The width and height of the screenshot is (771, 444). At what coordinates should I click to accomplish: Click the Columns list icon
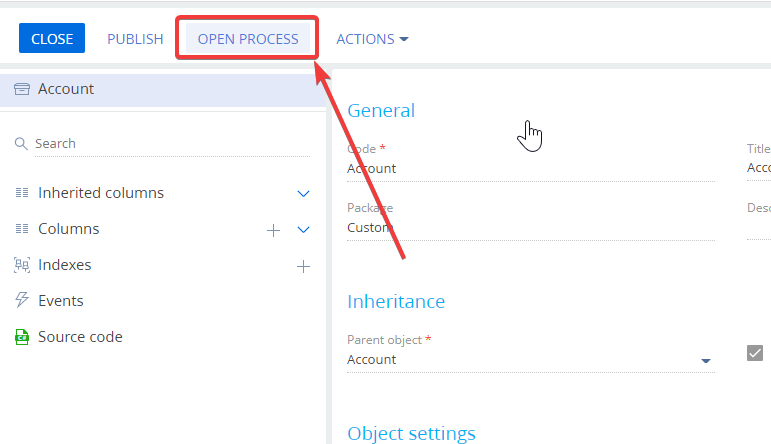(x=22, y=229)
